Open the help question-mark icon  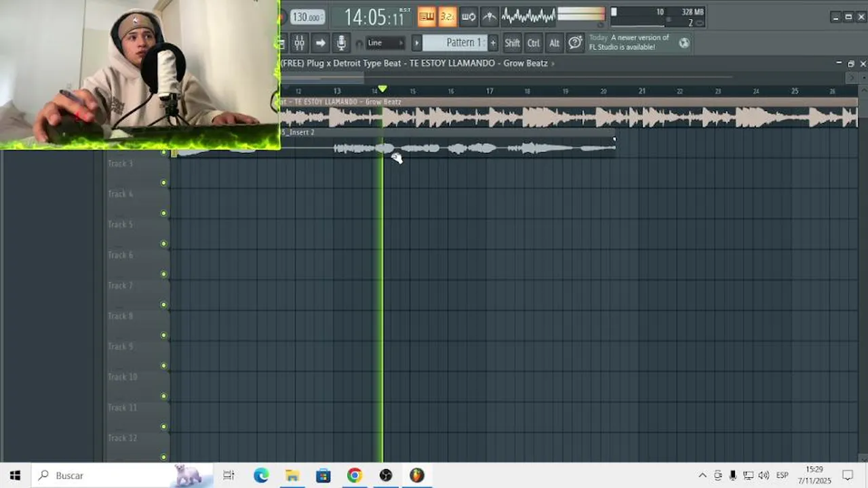pyautogui.click(x=575, y=43)
